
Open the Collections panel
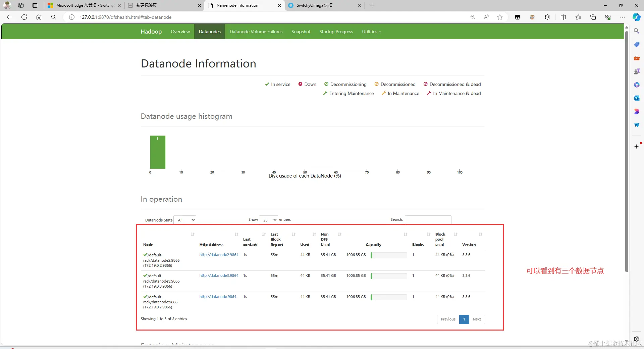(x=593, y=17)
